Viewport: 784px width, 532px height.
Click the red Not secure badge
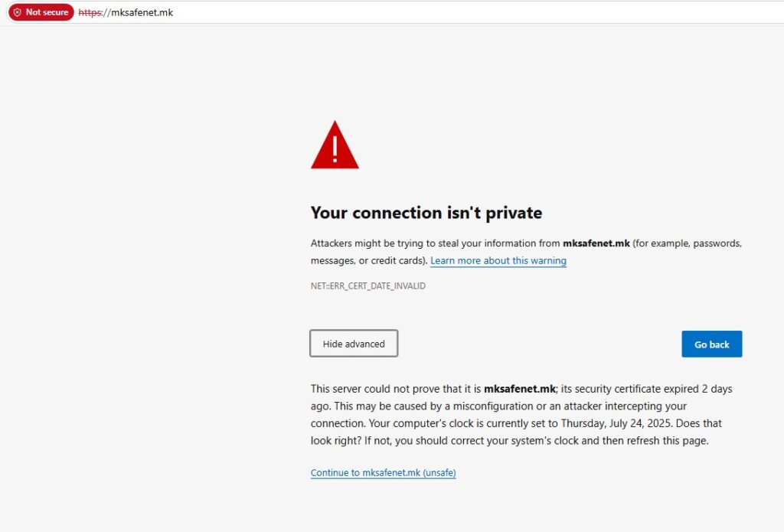41,12
